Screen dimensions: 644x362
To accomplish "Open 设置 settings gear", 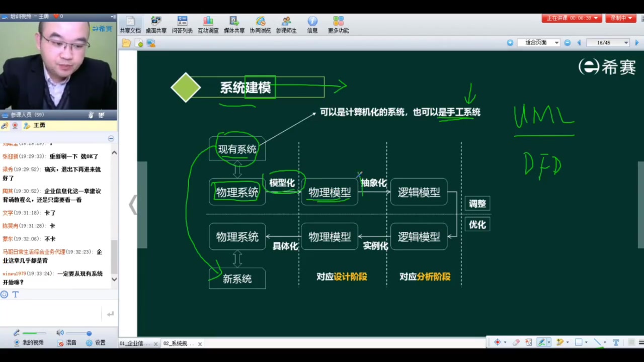I will click(96, 343).
